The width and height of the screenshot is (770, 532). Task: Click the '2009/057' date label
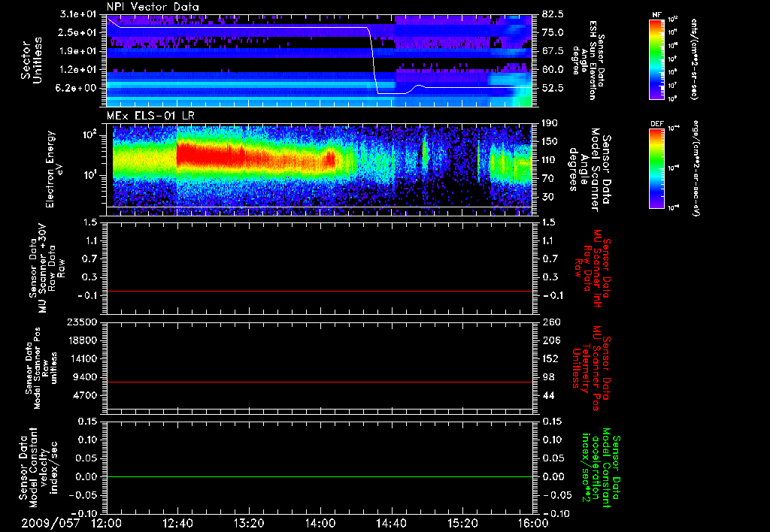(50, 524)
